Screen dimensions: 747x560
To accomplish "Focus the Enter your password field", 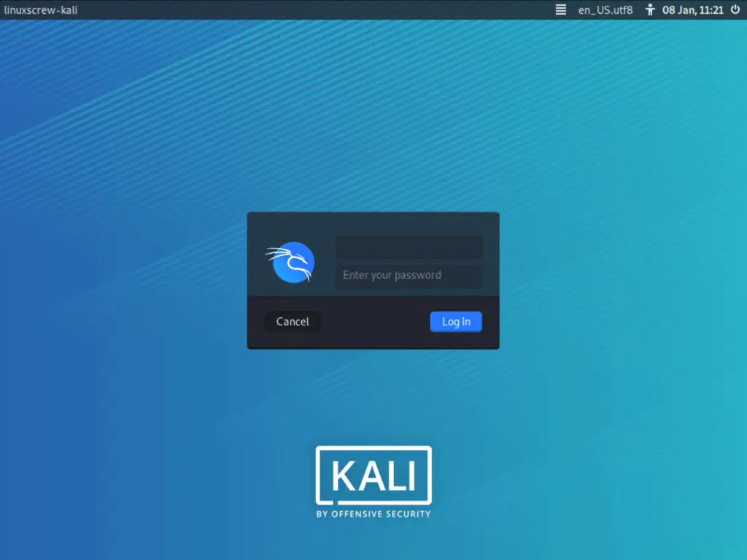I will click(409, 275).
